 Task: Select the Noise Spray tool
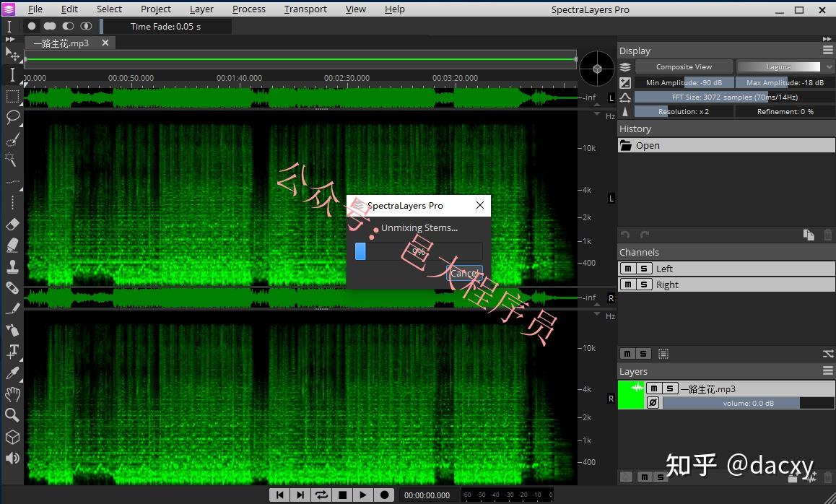(x=12, y=330)
